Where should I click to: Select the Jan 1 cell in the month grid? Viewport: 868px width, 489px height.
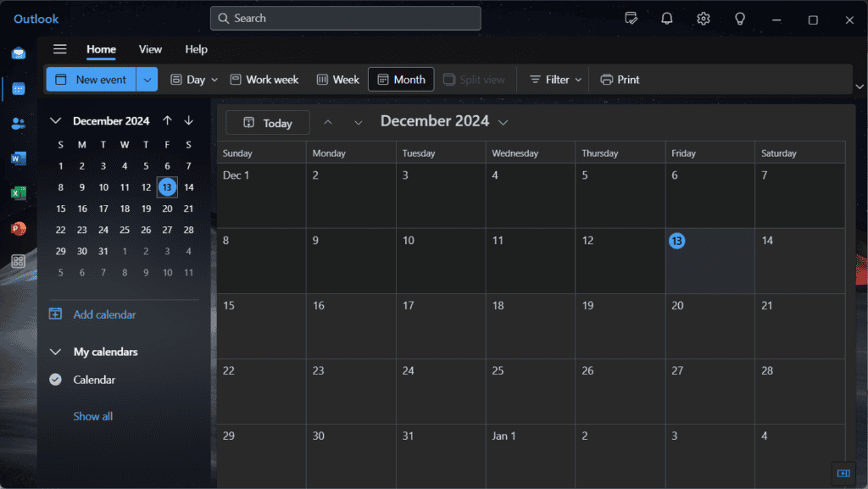pos(531,456)
